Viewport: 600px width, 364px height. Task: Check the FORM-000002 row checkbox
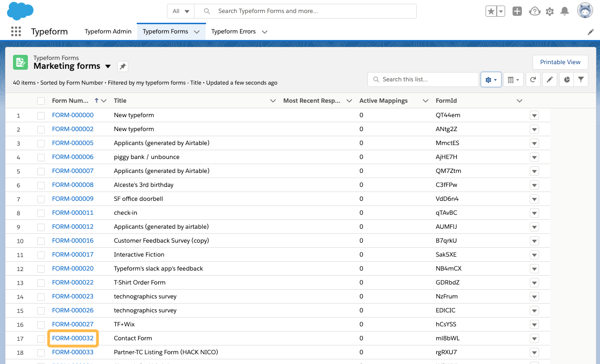pos(41,129)
